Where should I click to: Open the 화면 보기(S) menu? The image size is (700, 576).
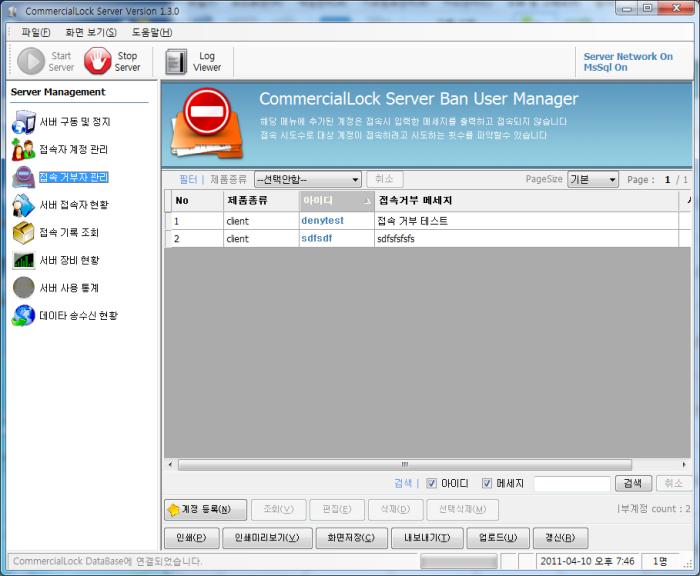[x=91, y=32]
